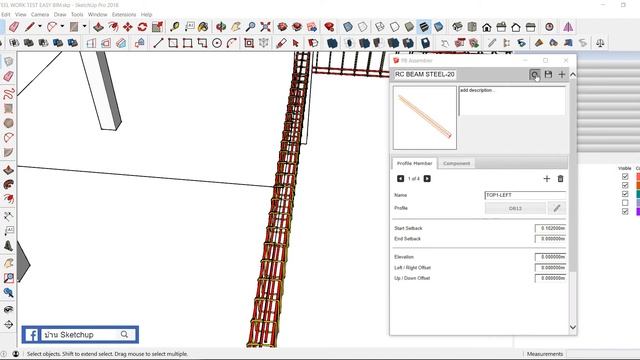Select the Tape Measure tool
Image resolution: width=640 pixels, height=360 pixels.
[x=175, y=27]
